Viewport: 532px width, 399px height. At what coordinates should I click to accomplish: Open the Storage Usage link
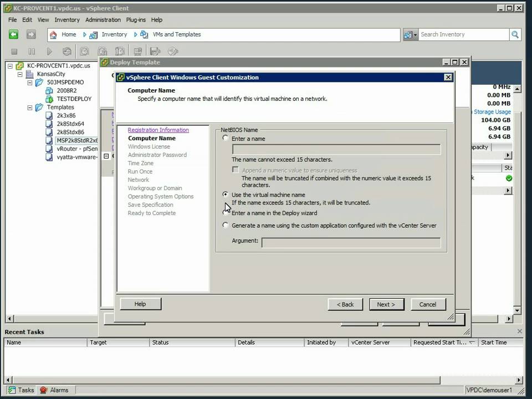[x=492, y=111]
